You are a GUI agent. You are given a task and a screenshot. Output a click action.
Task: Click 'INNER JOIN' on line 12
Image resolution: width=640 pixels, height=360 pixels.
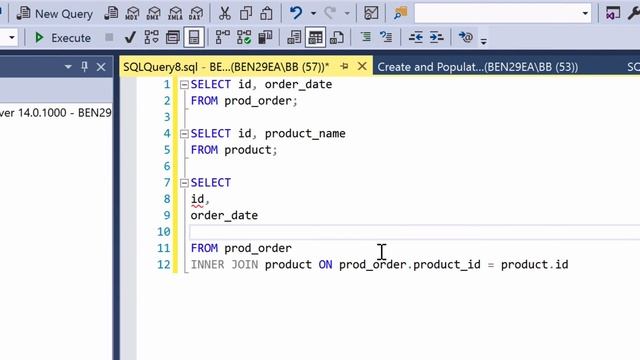[224, 264]
